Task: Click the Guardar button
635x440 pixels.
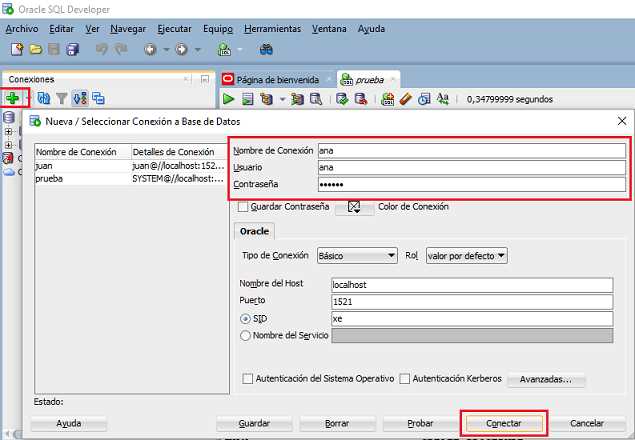Action: tap(254, 423)
